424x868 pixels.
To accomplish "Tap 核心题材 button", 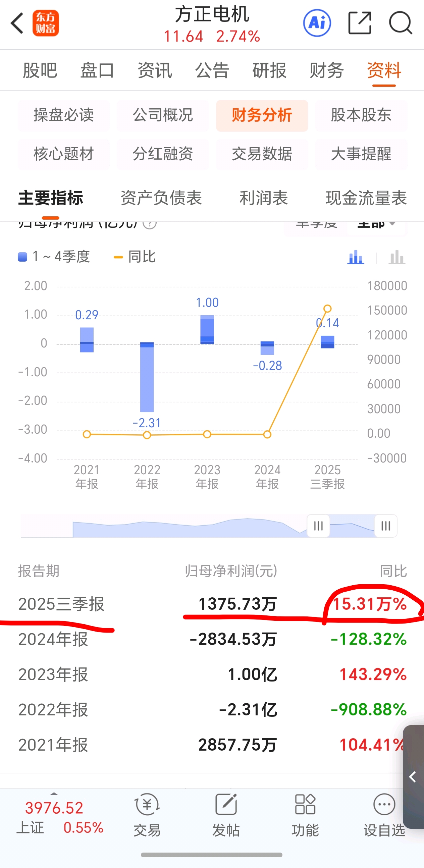I will click(x=64, y=154).
